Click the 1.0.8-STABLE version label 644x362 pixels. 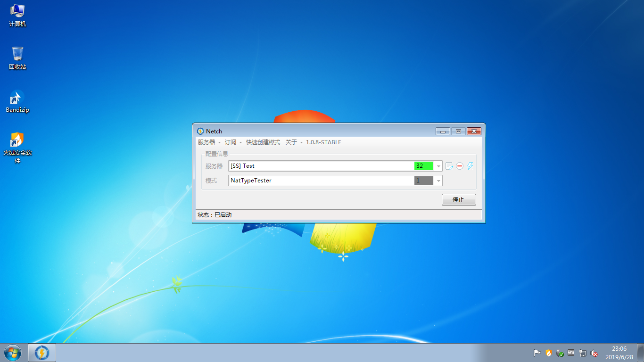323,142
